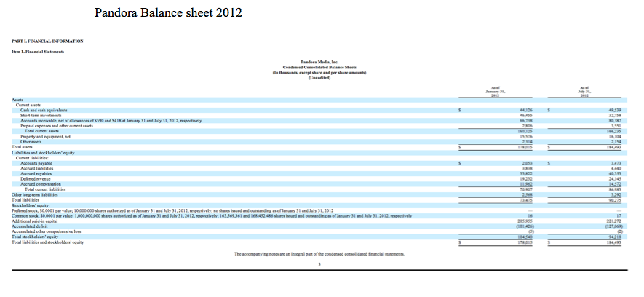Viewport: 644px width, 297px height.
Task: Click the "Item 1. Financial Statements" heading
Action: tap(37, 52)
